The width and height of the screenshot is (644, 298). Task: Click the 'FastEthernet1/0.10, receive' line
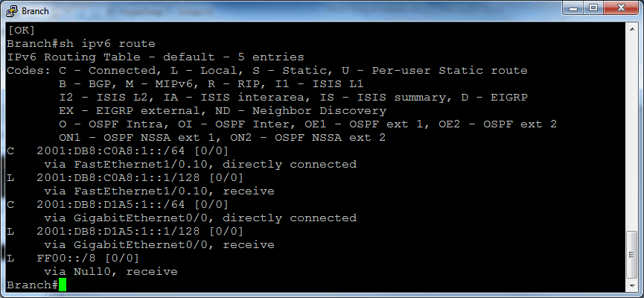click(159, 191)
